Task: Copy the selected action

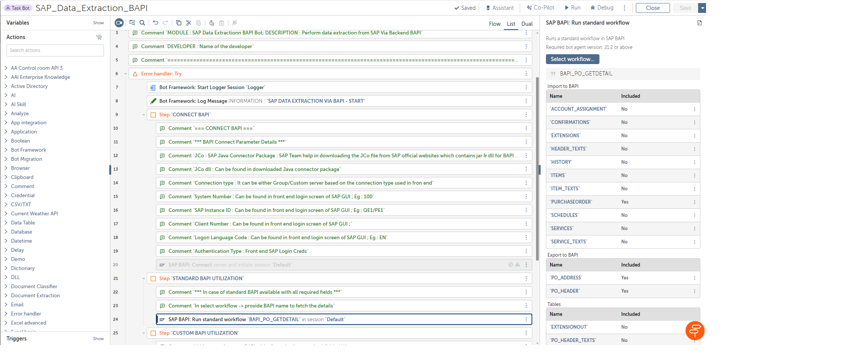Action: pyautogui.click(x=179, y=23)
